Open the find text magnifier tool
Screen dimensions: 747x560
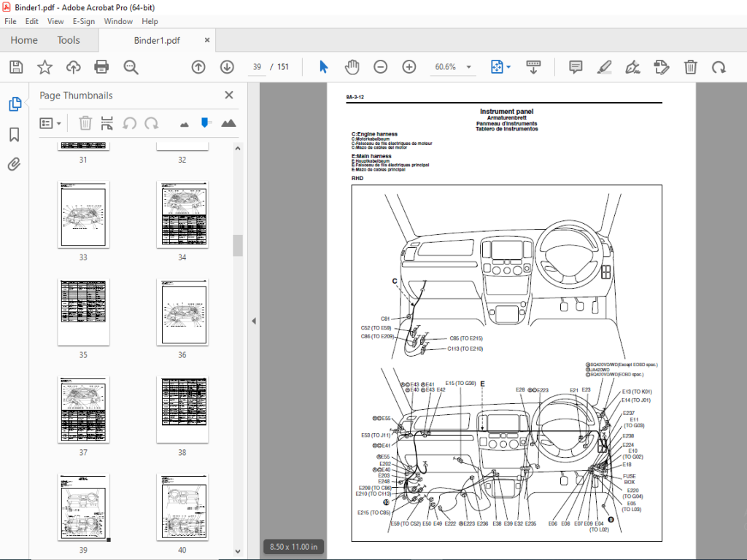point(131,67)
